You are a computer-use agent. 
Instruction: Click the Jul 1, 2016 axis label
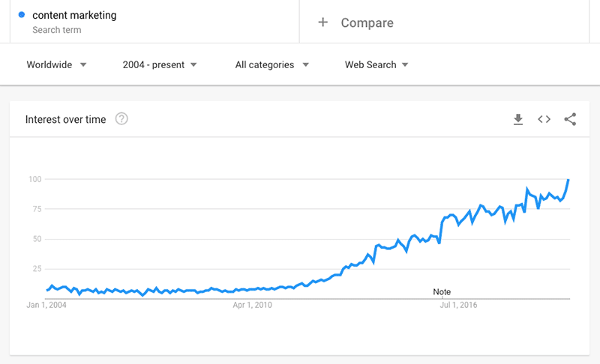pos(458,305)
